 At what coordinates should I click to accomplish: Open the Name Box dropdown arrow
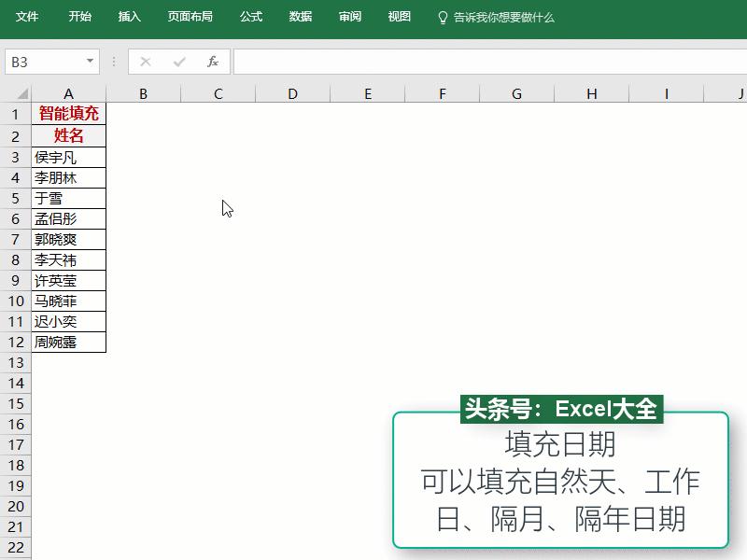pos(89,61)
